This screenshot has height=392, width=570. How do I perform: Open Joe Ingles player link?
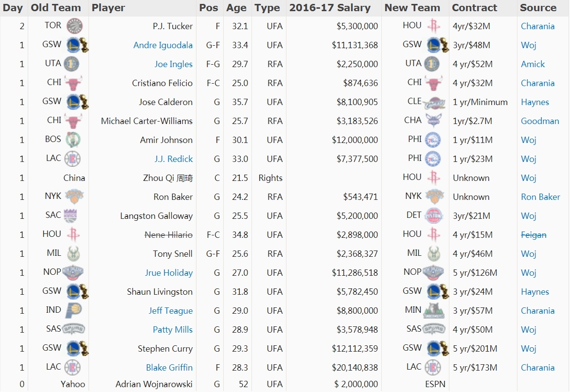pos(174,64)
